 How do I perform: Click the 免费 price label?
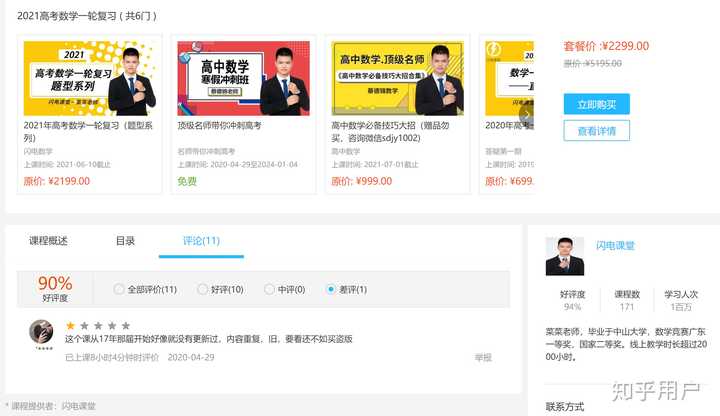click(187, 181)
